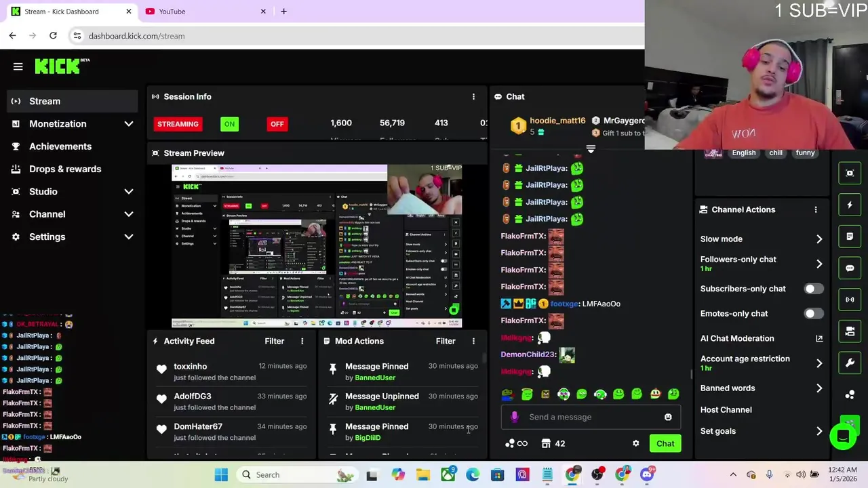Open the shop icon showing 42
868x488 pixels.
pyautogui.click(x=553, y=443)
